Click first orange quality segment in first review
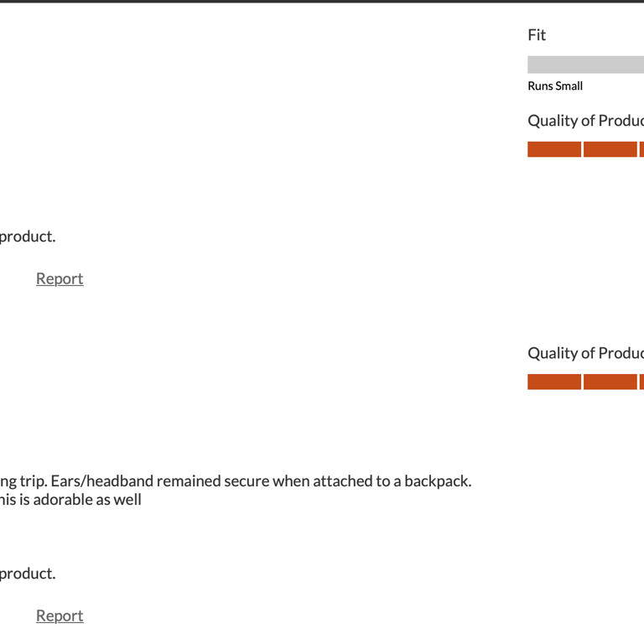The image size is (644, 644). (554, 149)
